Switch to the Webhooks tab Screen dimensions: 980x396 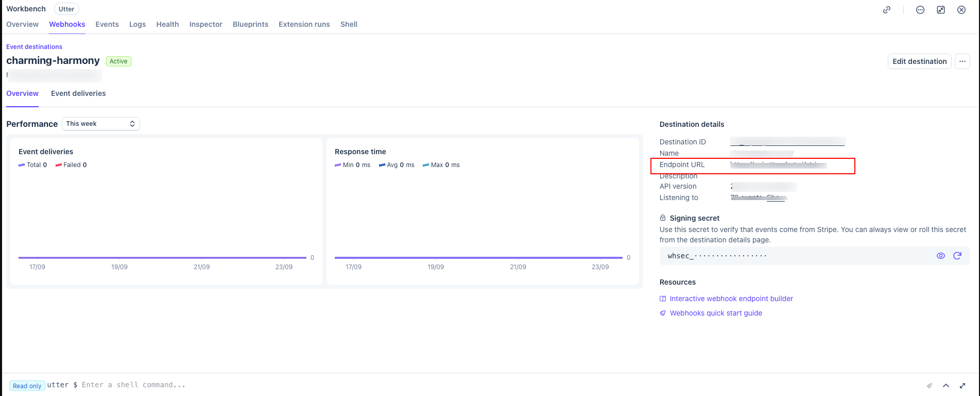click(67, 24)
